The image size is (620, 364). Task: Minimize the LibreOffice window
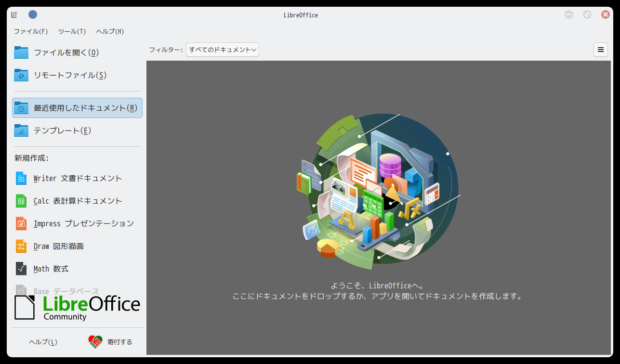click(x=569, y=14)
